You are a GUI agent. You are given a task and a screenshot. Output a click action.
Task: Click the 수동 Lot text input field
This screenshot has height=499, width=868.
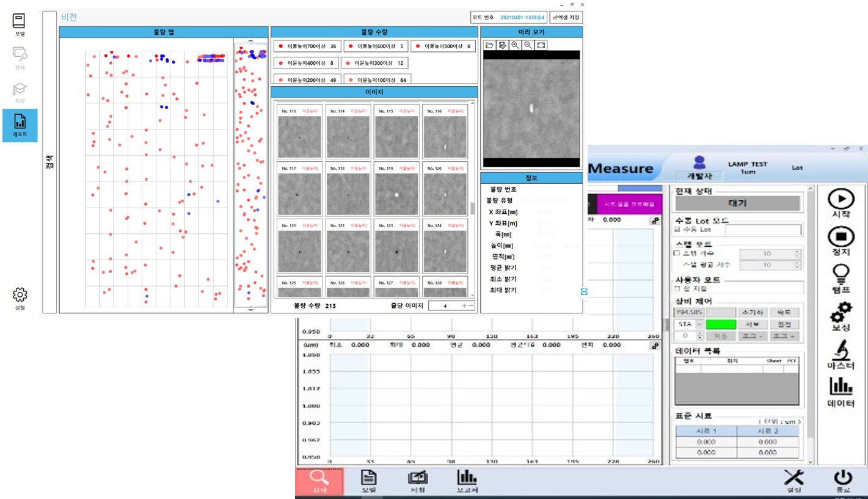[x=763, y=230]
